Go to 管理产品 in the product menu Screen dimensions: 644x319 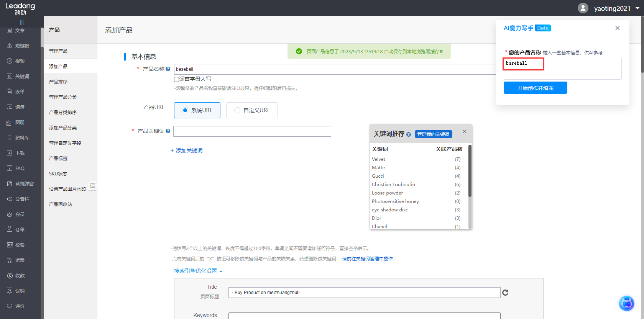click(x=58, y=51)
